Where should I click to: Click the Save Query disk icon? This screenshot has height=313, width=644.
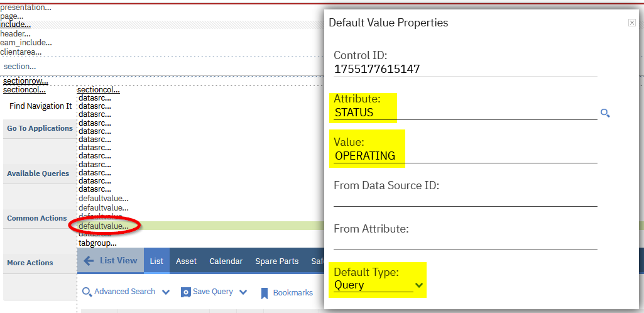coord(185,292)
